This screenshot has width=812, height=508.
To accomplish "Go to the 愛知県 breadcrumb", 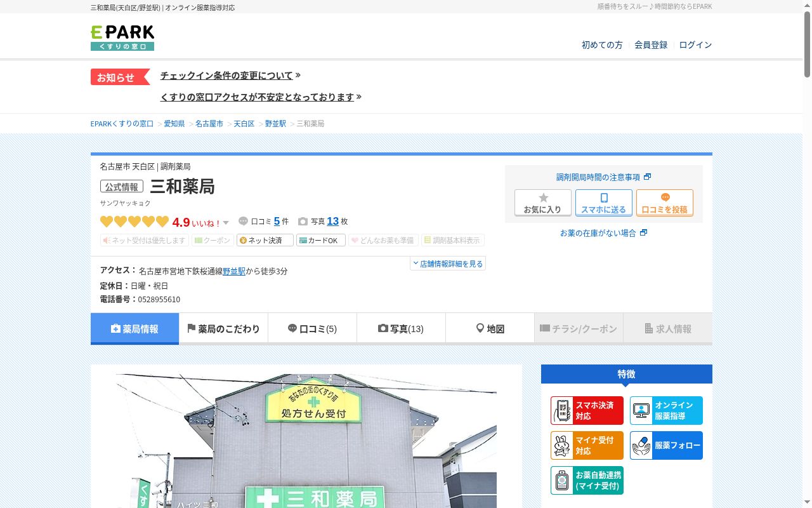I will click(174, 124).
